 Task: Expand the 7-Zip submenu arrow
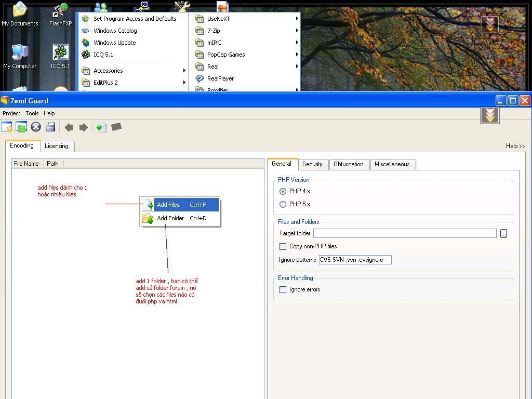pos(297,31)
